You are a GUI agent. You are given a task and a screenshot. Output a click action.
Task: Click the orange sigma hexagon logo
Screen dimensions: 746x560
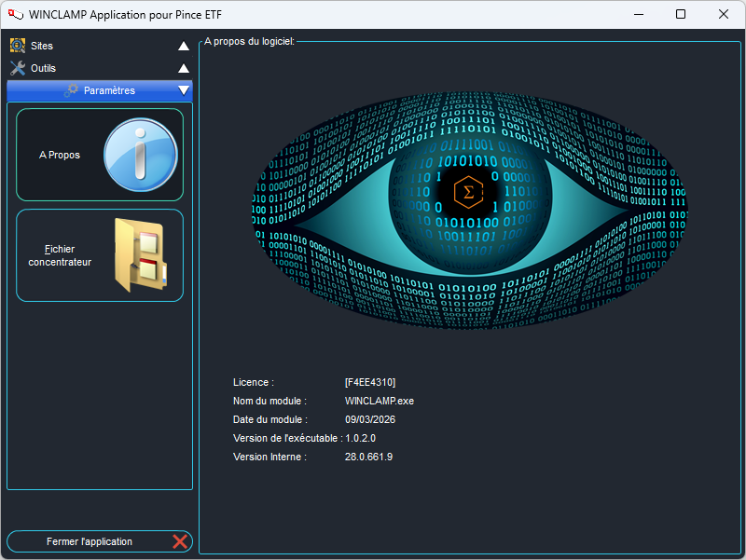pos(468,193)
